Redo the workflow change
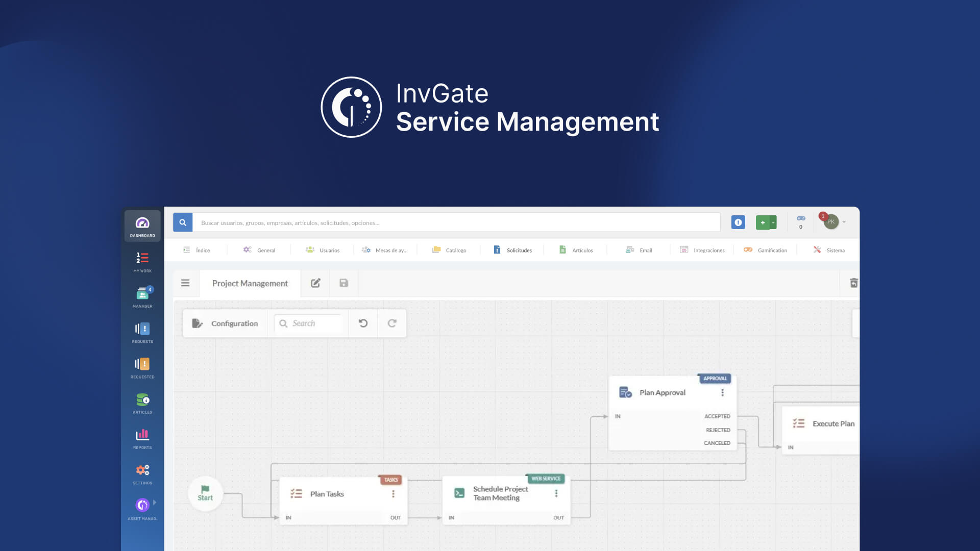 point(391,323)
